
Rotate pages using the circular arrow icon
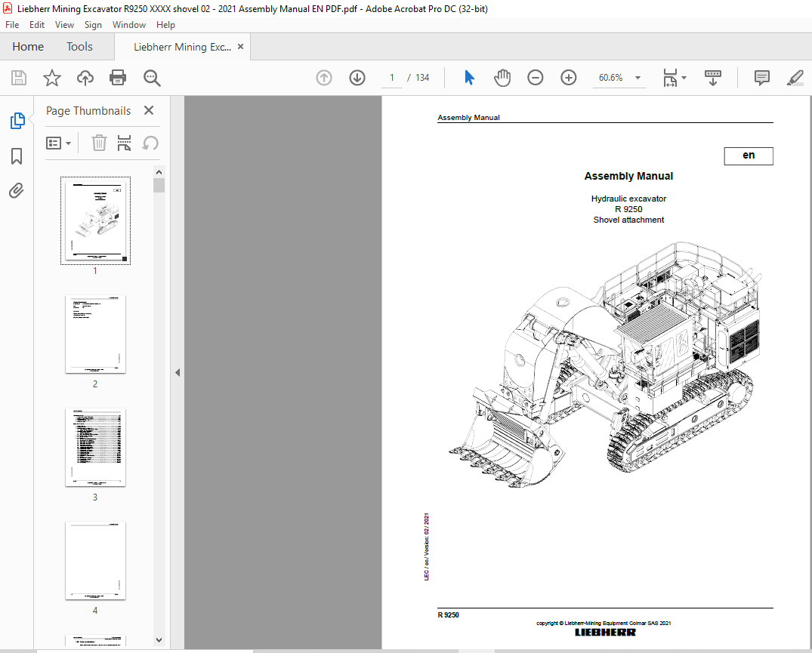coord(150,143)
